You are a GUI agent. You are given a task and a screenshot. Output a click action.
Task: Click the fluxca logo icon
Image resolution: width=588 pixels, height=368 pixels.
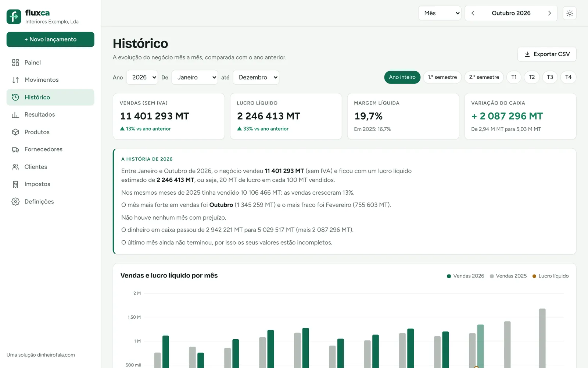pos(14,17)
